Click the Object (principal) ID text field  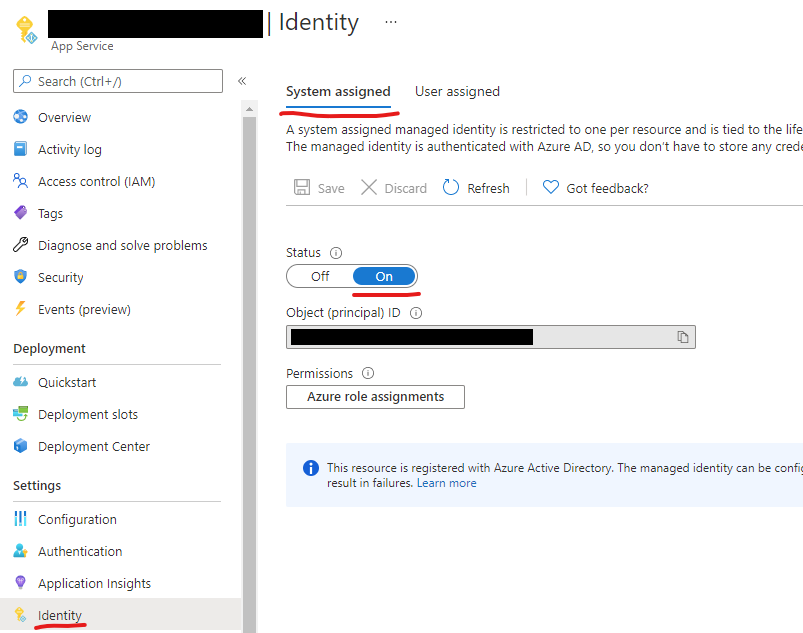pyautogui.click(x=491, y=337)
